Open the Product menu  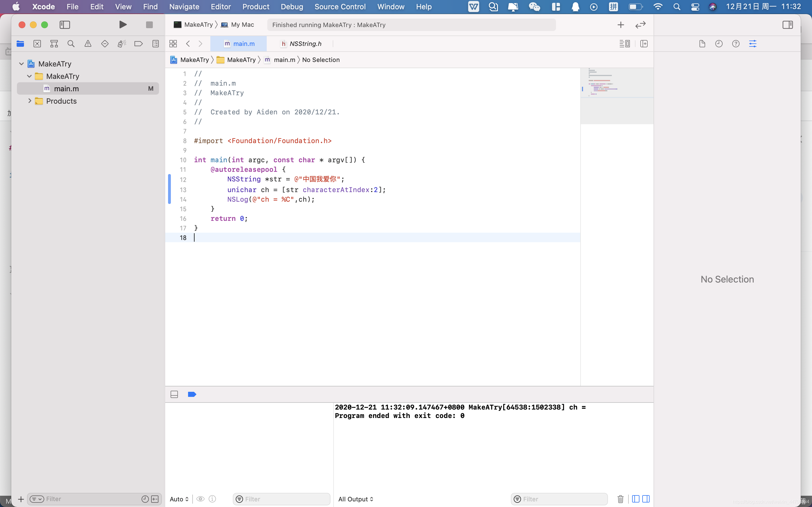coord(256,7)
